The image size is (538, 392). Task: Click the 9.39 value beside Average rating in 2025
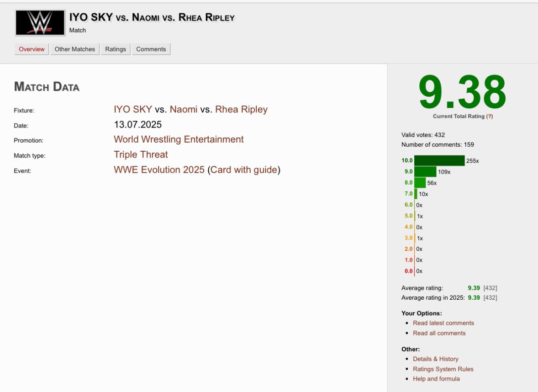474,297
